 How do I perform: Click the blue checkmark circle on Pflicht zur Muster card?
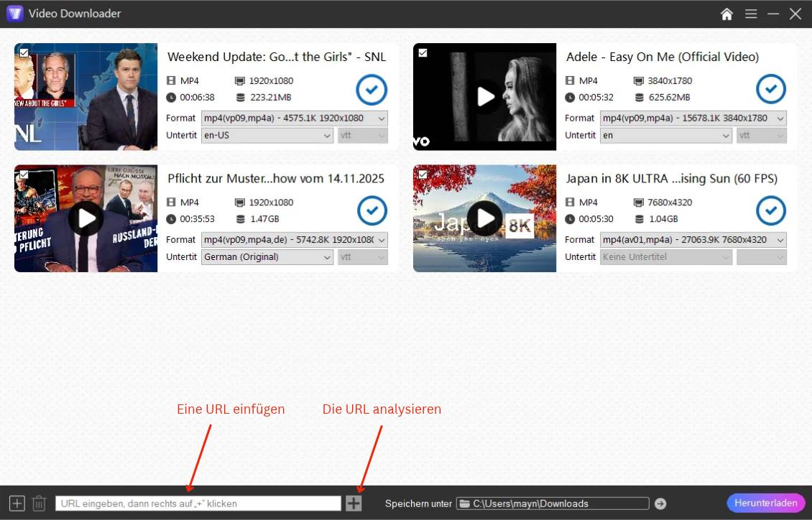click(x=372, y=210)
